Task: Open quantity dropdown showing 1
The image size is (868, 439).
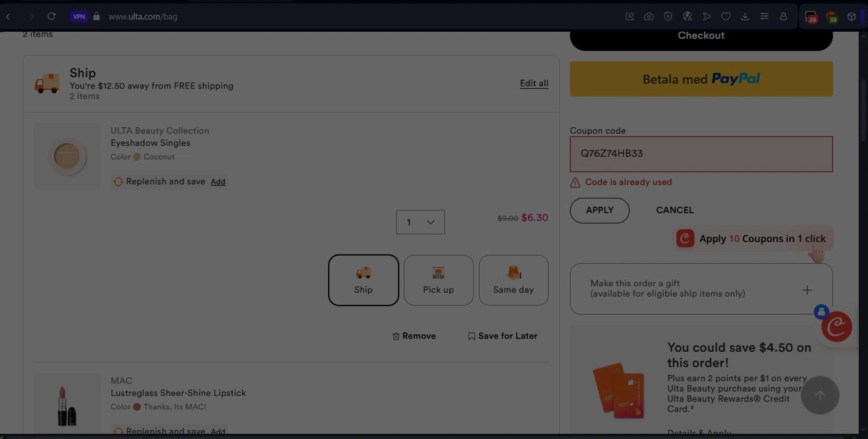Action: [421, 222]
